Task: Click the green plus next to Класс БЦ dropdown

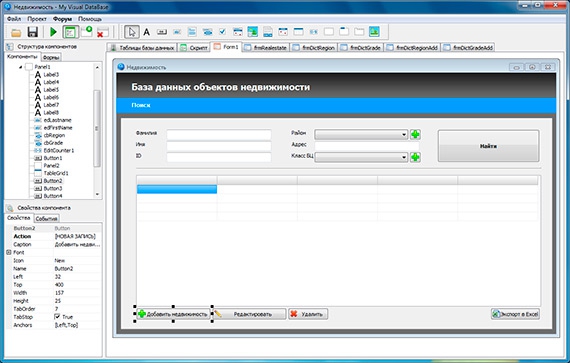Action: point(416,157)
